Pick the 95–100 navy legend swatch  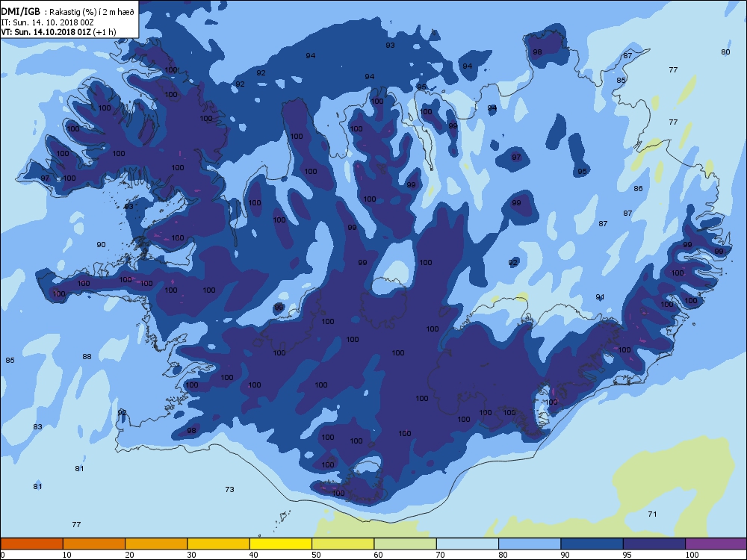(x=654, y=544)
